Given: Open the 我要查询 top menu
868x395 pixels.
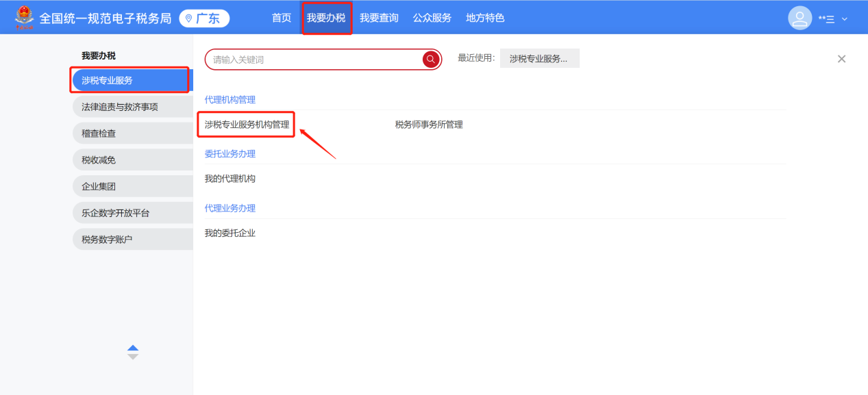Looking at the screenshot, I should 379,18.
